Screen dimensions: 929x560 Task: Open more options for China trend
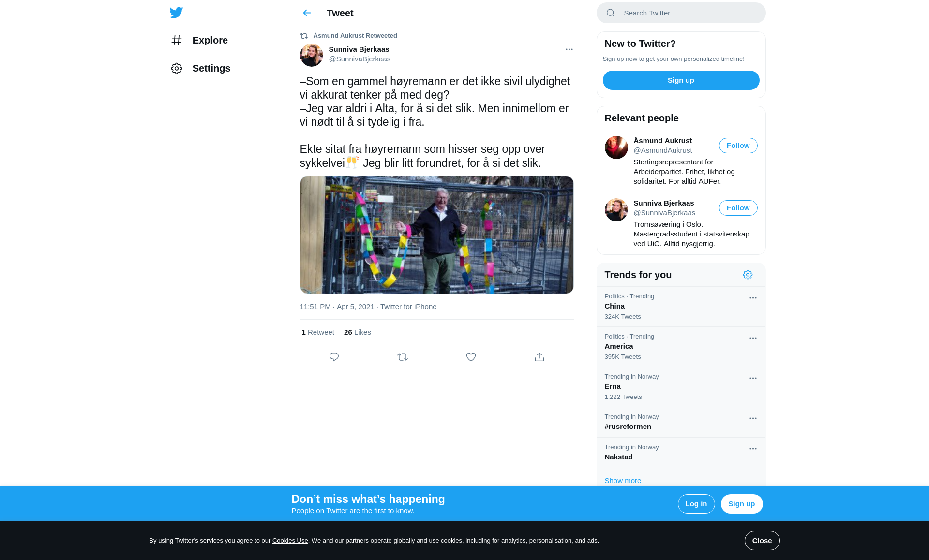click(753, 298)
